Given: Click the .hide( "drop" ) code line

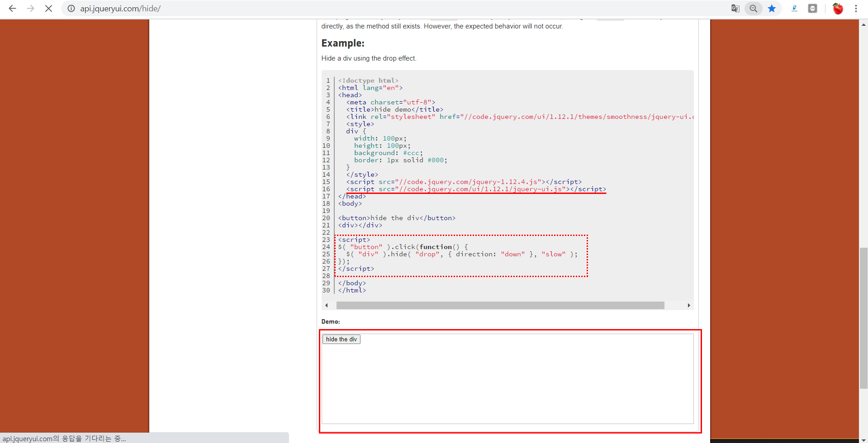Looking at the screenshot, I should [x=462, y=254].
